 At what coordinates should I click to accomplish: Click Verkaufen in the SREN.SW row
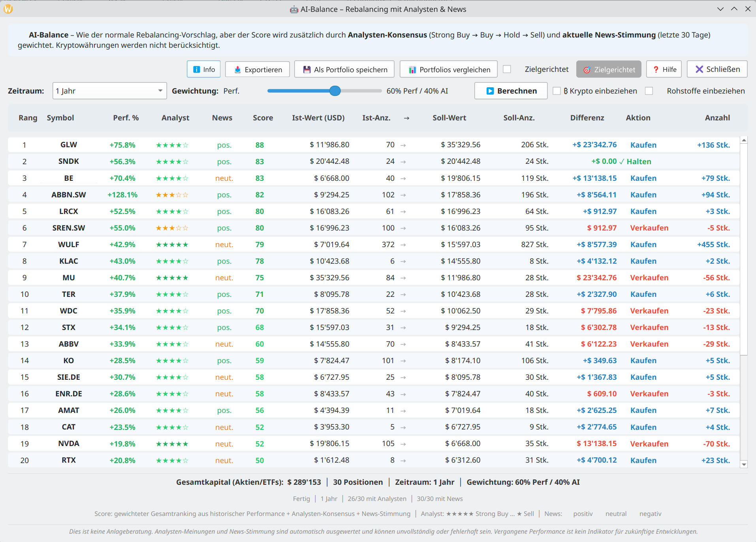pyautogui.click(x=649, y=228)
